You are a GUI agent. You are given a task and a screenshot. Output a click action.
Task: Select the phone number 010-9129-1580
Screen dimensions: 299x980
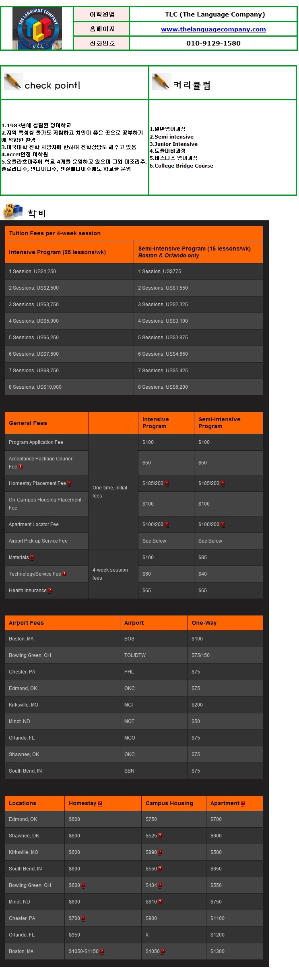tap(213, 43)
